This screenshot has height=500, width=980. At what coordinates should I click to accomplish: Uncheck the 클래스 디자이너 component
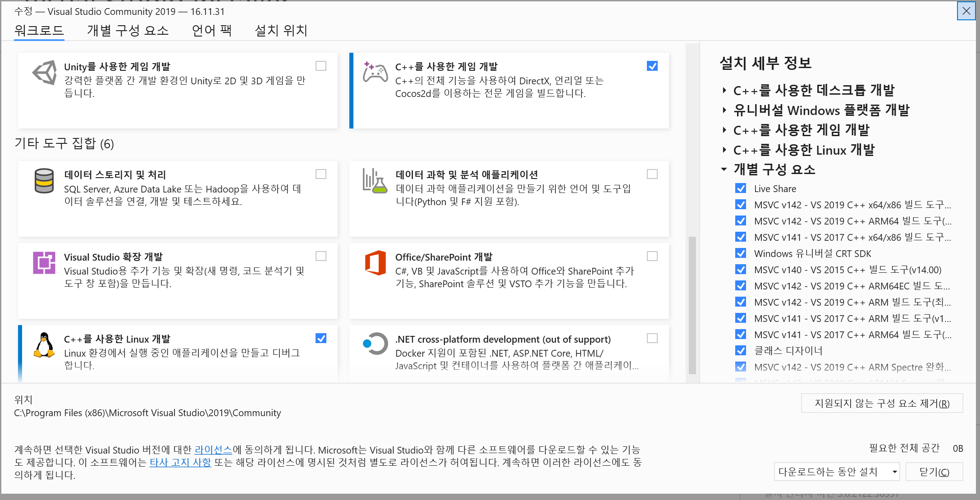tap(741, 350)
